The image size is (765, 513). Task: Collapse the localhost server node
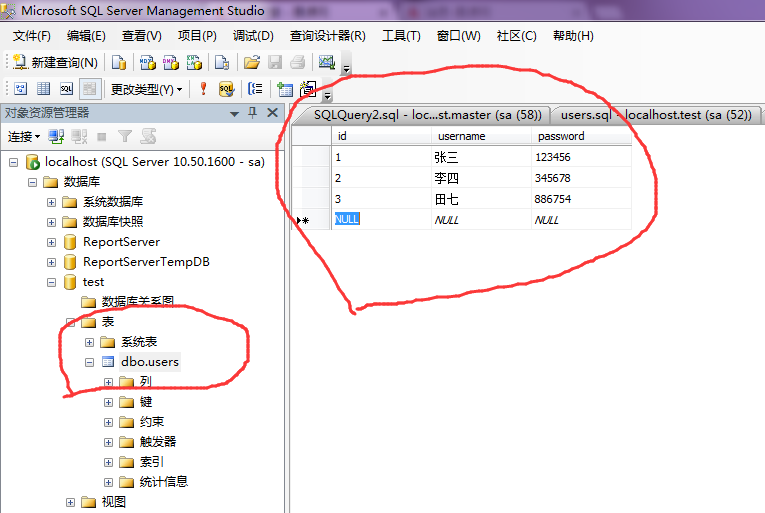click(14, 162)
